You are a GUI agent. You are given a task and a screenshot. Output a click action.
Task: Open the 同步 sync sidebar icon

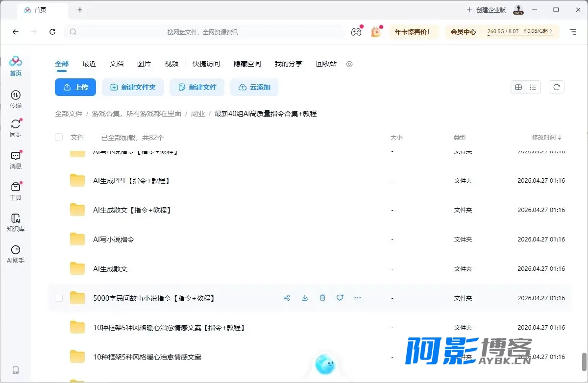[x=16, y=128]
